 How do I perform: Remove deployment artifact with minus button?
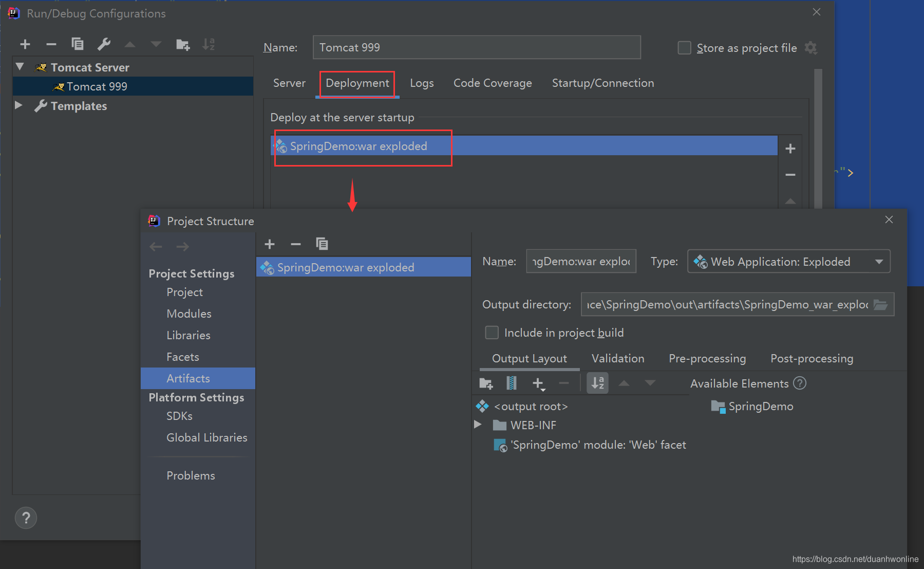click(x=790, y=175)
